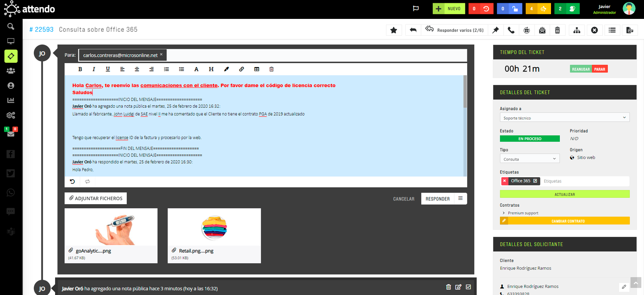This screenshot has height=295, width=644.
Task: Toggle underline formatting in the editor
Action: [108, 69]
